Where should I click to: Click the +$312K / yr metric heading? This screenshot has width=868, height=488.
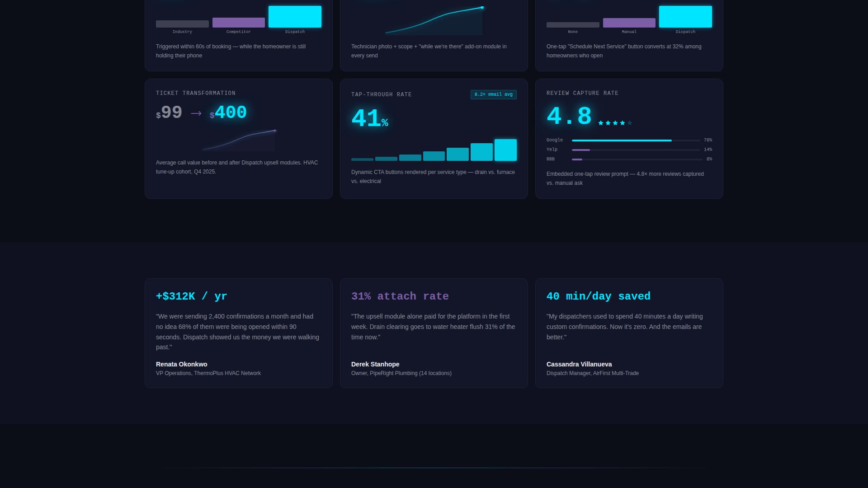point(191,296)
